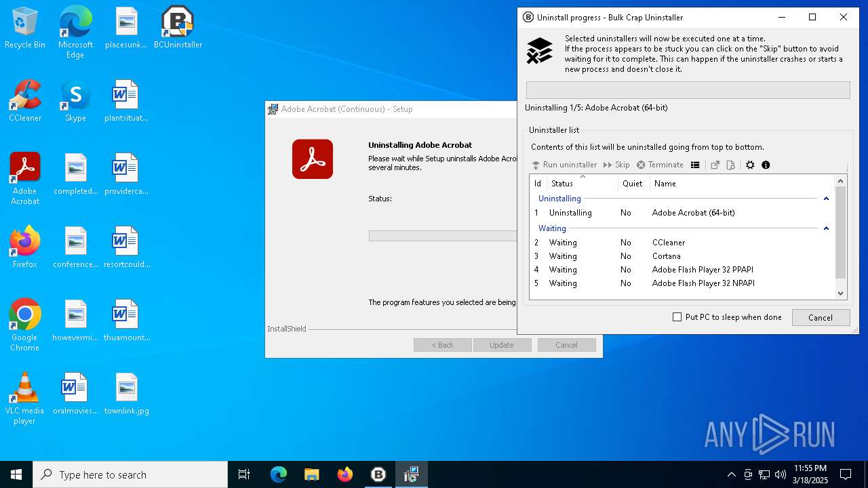Select completed image file on desktop
The image size is (868, 488).
[76, 174]
